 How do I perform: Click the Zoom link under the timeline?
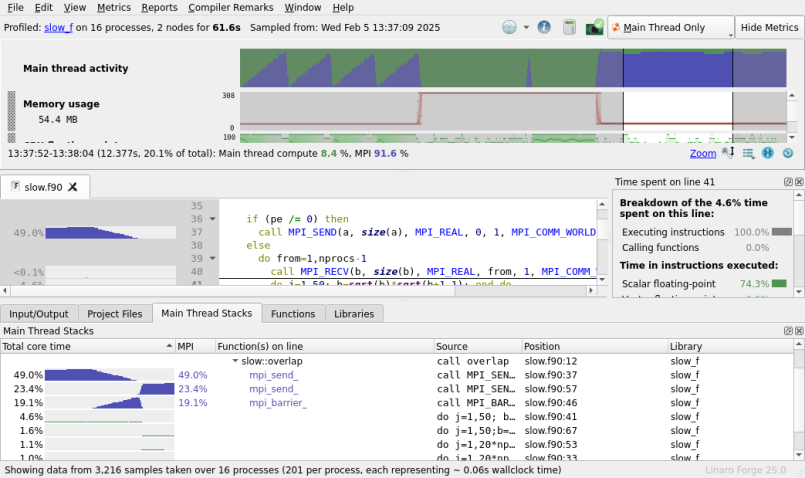point(703,153)
